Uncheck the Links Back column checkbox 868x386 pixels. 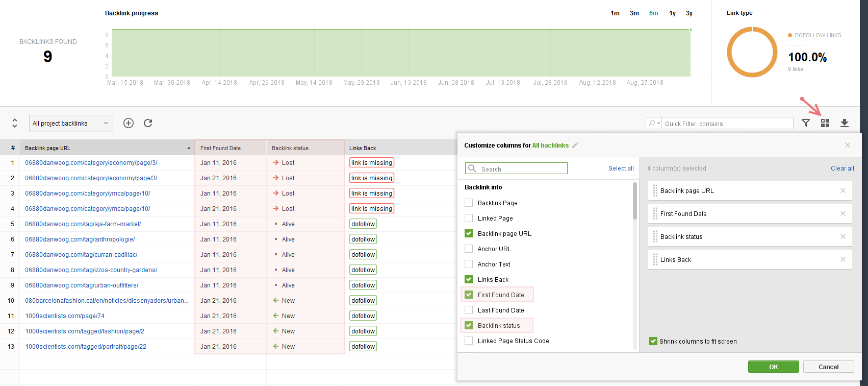(469, 279)
